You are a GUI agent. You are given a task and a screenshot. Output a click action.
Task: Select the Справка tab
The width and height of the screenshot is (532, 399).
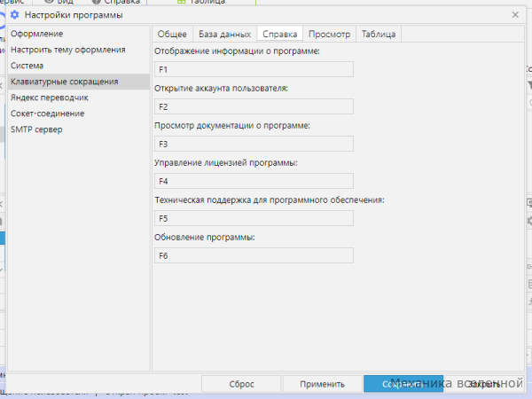279,35
